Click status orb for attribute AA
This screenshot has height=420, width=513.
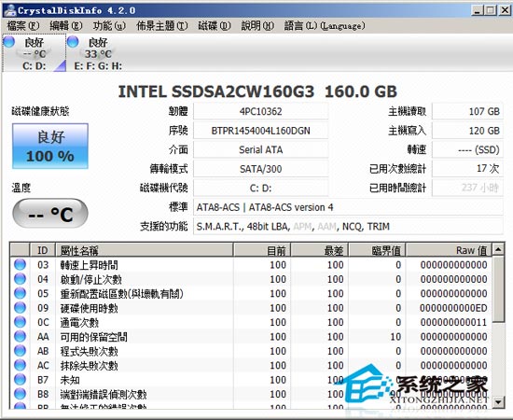pyautogui.click(x=20, y=337)
